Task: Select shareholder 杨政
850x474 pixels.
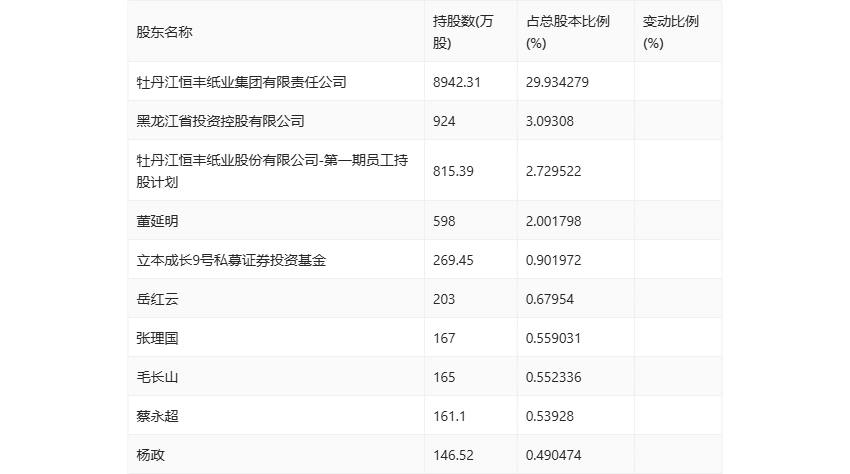Action: 150,455
